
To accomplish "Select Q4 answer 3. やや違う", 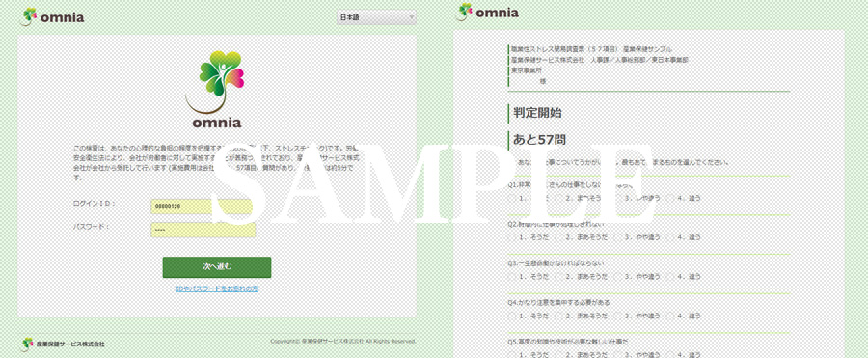I will click(637, 316).
